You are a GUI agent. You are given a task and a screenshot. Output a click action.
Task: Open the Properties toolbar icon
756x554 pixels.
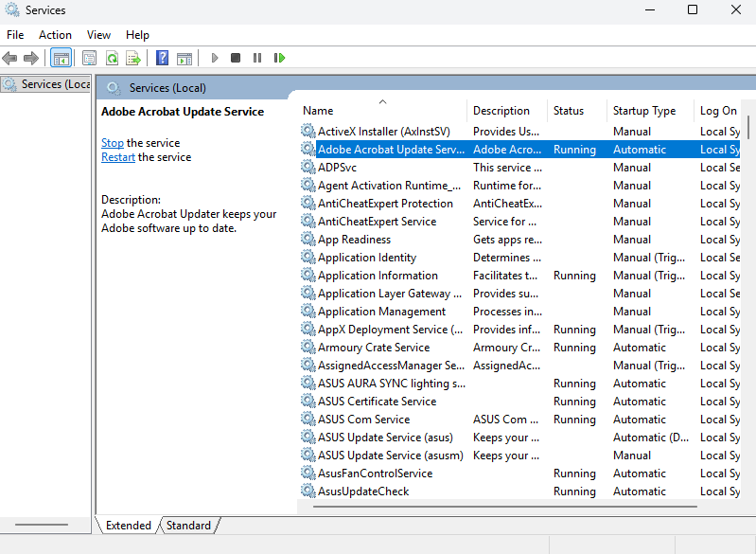89,58
